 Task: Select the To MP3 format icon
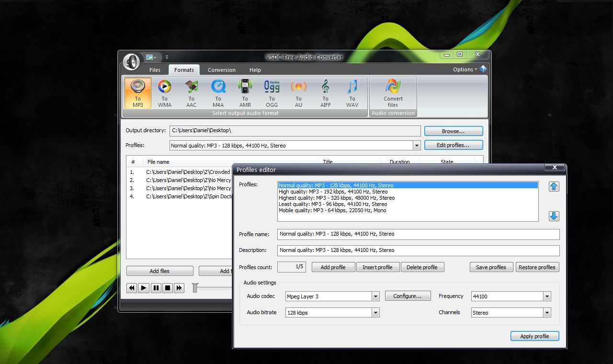pyautogui.click(x=138, y=93)
